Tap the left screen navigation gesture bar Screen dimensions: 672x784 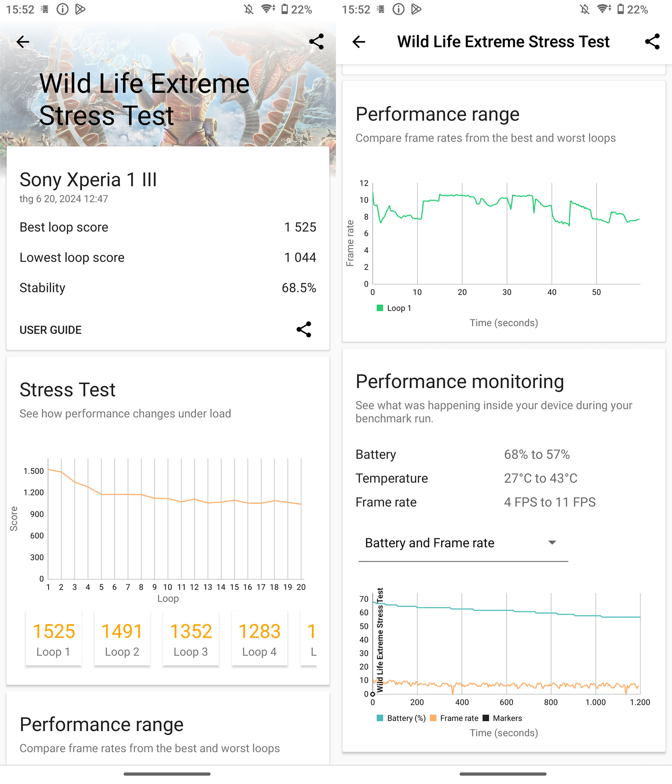click(167, 774)
